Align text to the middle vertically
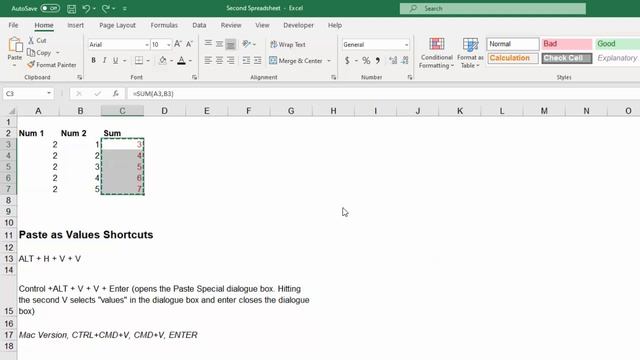Image resolution: width=640 pixels, height=360 pixels. pyautogui.click(x=220, y=44)
